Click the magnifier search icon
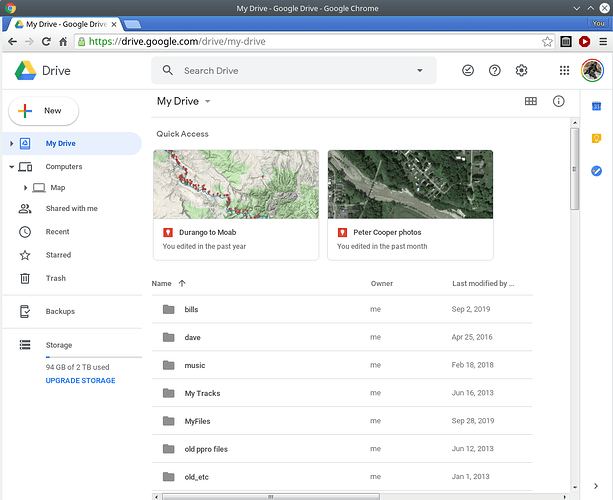The width and height of the screenshot is (613, 500). pyautogui.click(x=168, y=70)
